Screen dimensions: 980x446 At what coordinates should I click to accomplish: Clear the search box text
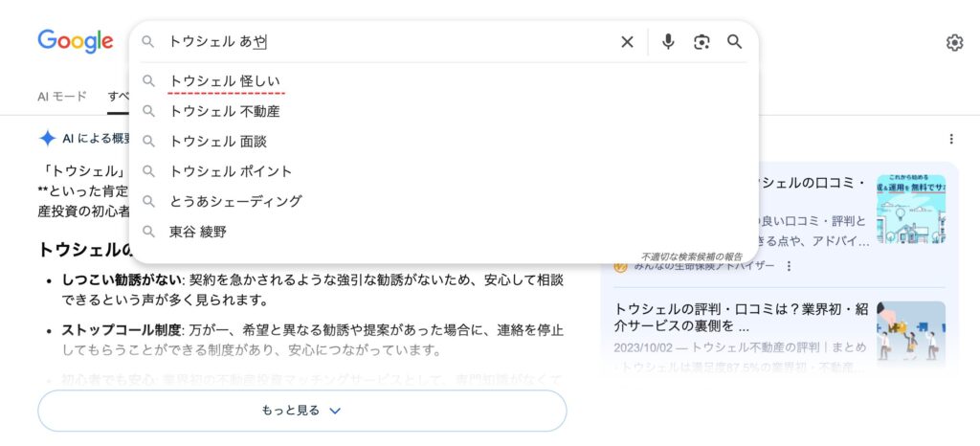pyautogui.click(x=627, y=42)
